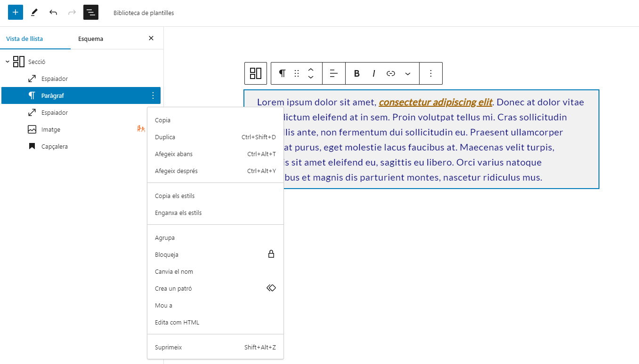Open block options three-dot menu in toolbar
Viewport: 639px width, 364px height.
[431, 73]
